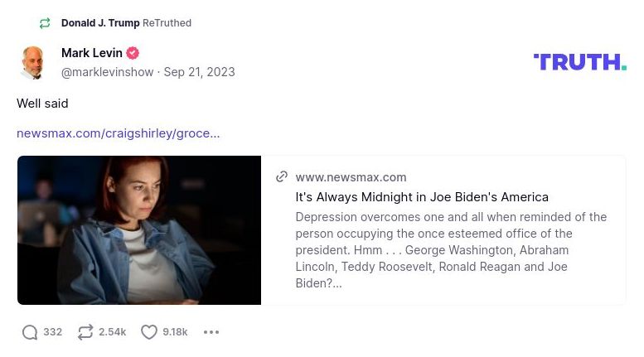Click the article description excerpt
This screenshot has height=357, width=644.
click(451, 249)
